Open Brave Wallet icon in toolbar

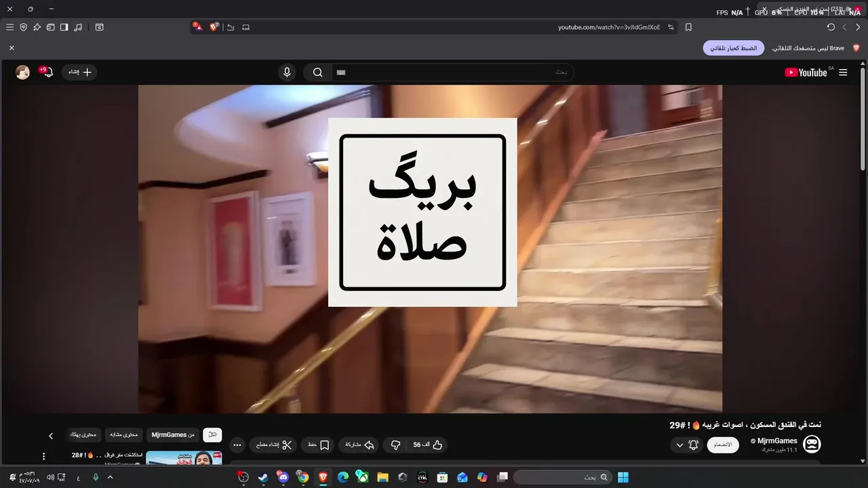[x=50, y=27]
